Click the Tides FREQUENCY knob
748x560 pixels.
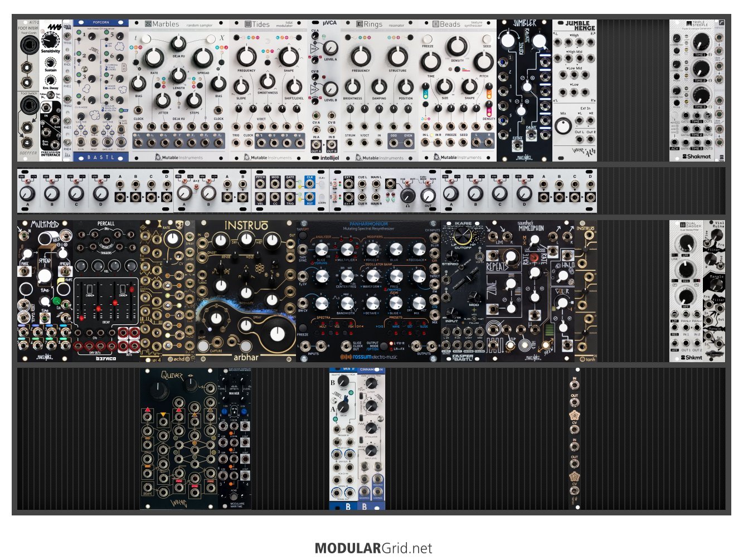click(246, 56)
